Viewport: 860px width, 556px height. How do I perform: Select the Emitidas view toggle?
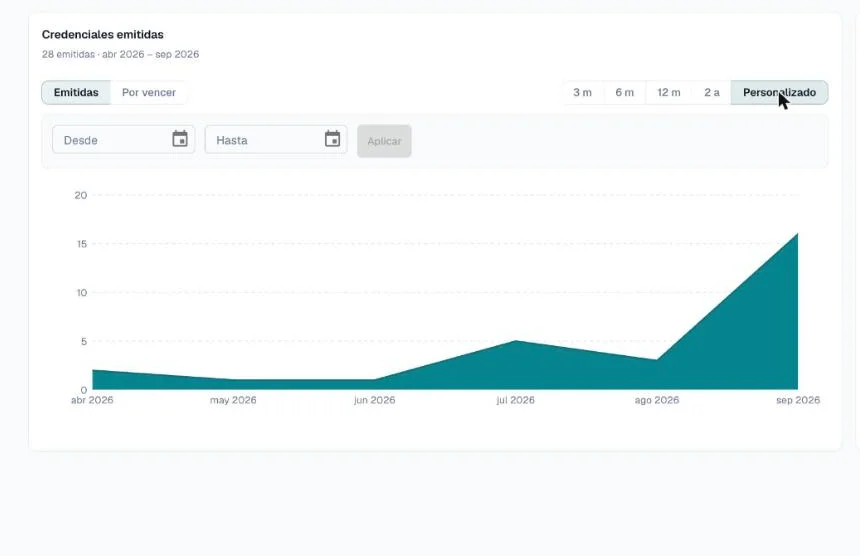tap(76, 92)
